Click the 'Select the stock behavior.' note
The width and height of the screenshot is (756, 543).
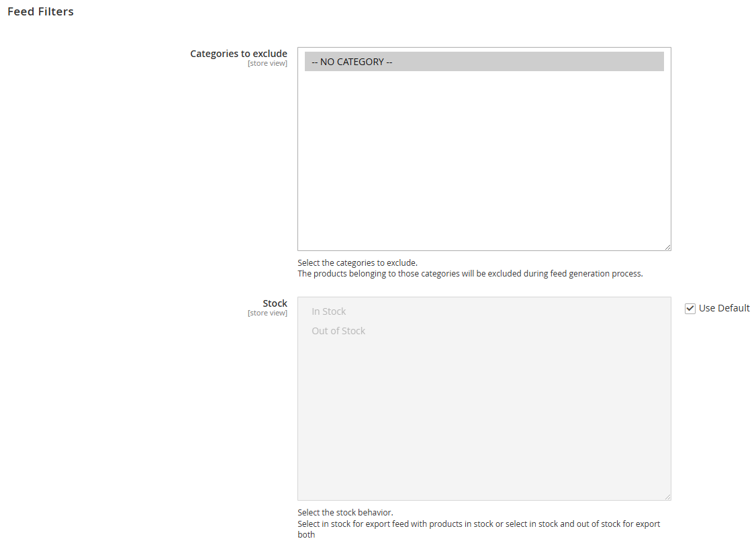(345, 513)
